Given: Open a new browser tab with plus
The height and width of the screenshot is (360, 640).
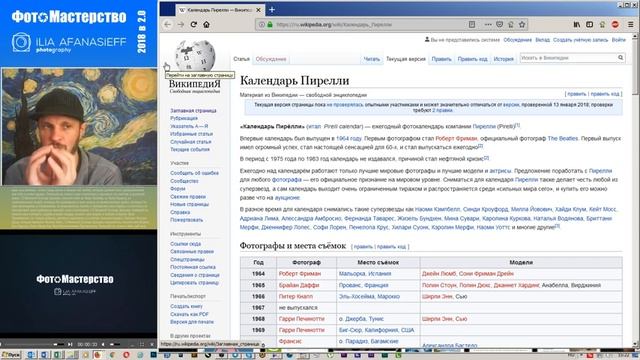Looking at the screenshot, I should [272, 9].
